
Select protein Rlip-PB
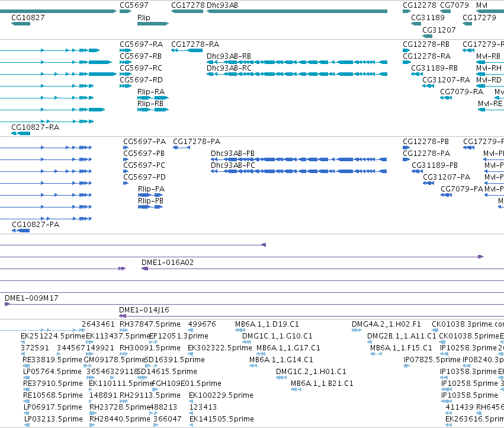pyautogui.click(x=150, y=207)
